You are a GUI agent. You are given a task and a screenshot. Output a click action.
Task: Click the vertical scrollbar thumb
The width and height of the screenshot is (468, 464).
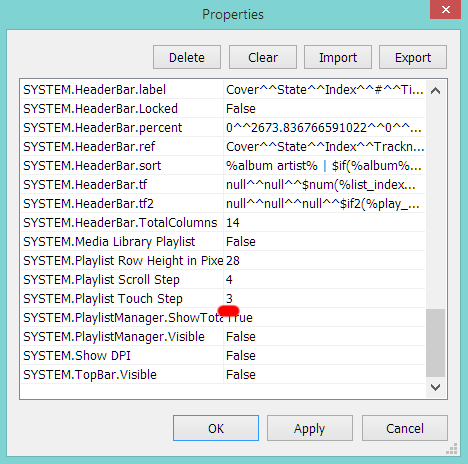tap(435, 343)
